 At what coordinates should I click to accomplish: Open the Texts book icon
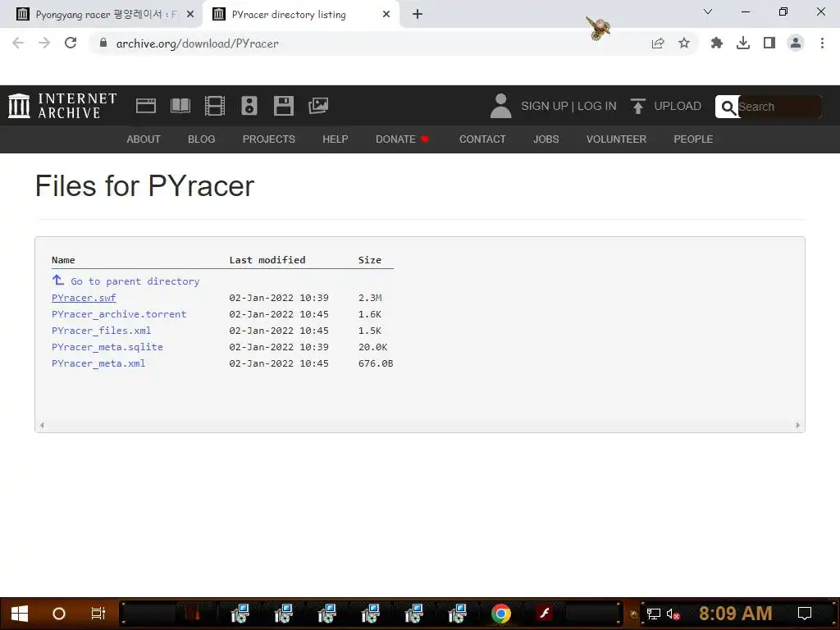(x=180, y=106)
